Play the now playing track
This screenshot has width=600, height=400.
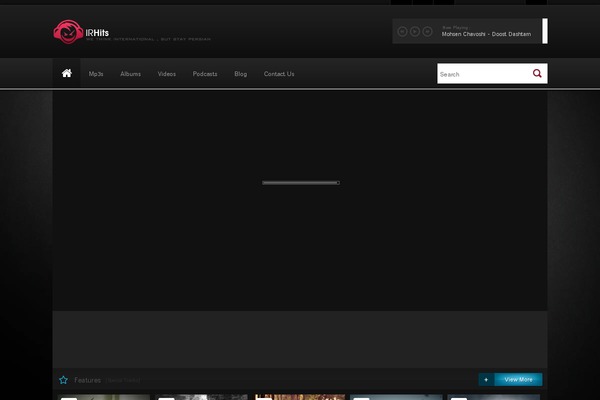click(x=415, y=31)
